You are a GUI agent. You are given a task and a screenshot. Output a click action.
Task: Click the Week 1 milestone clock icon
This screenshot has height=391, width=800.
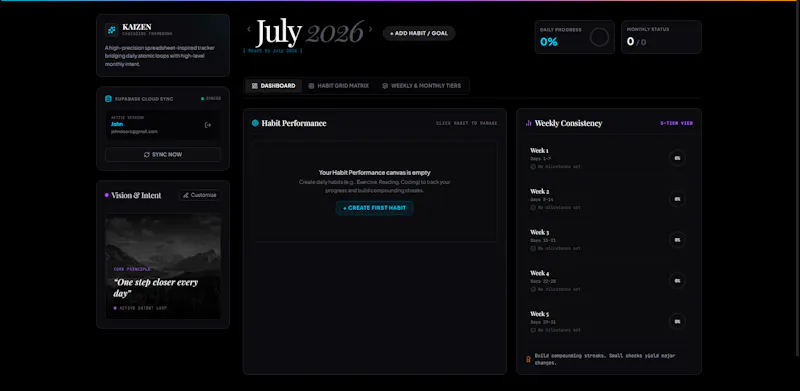pyautogui.click(x=533, y=167)
